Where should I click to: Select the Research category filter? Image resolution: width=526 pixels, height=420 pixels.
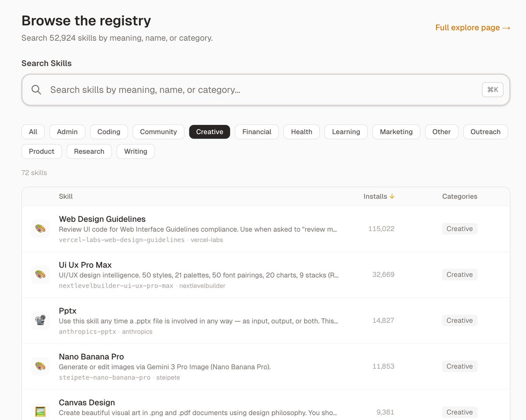89,152
